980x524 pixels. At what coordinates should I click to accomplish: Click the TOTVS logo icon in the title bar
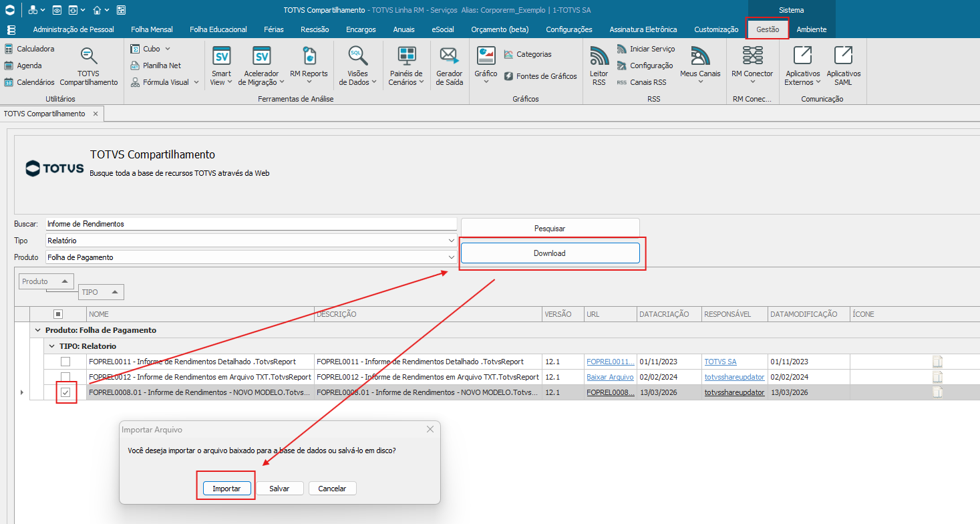(9, 10)
